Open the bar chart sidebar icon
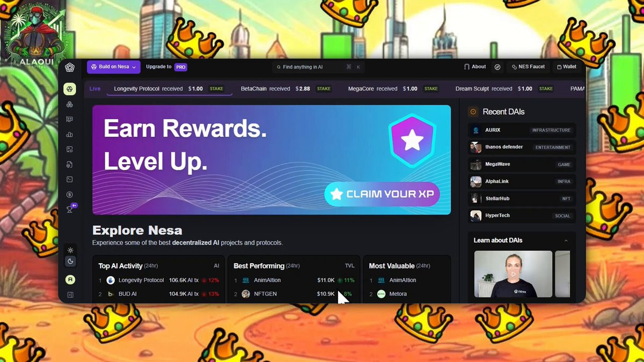This screenshot has width=644, height=362. 70,134
